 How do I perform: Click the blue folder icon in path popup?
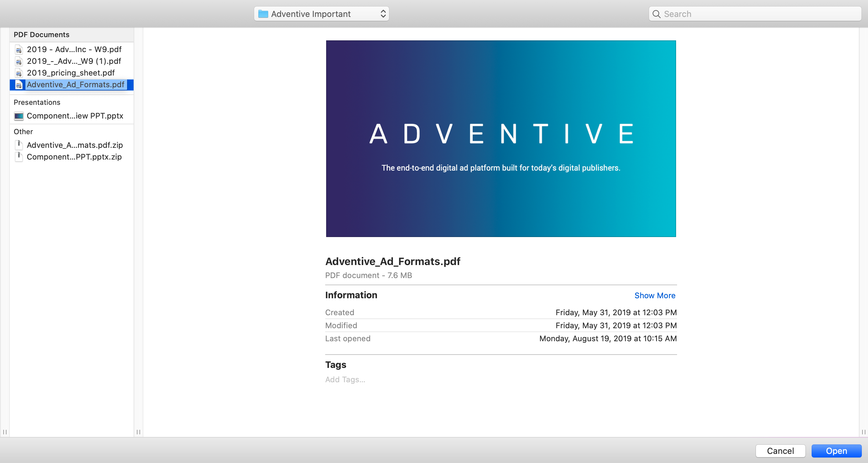[263, 14]
